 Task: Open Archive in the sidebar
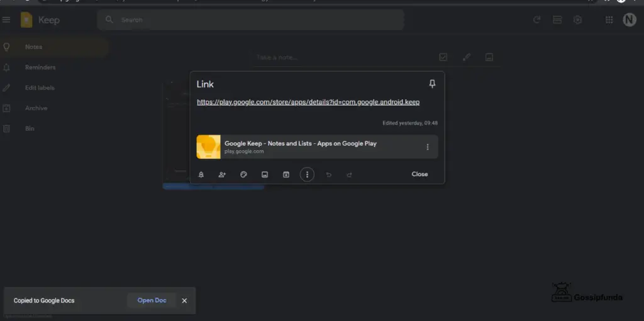pos(54,109)
